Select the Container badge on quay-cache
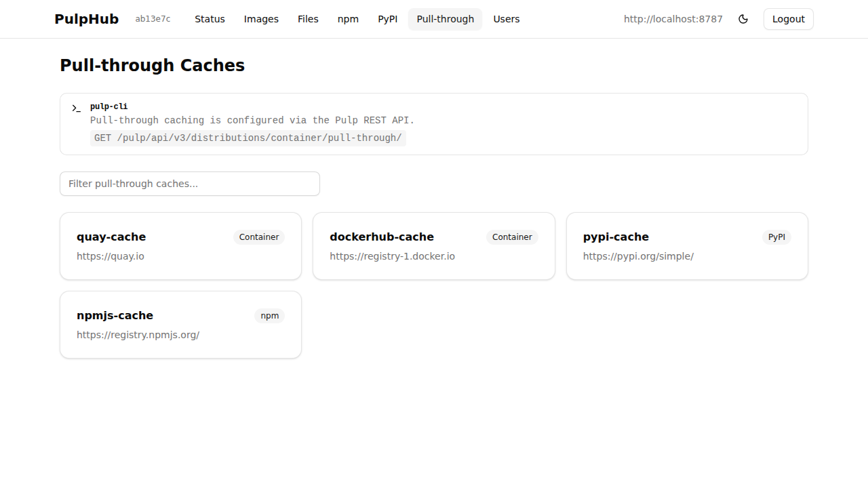 (x=258, y=237)
